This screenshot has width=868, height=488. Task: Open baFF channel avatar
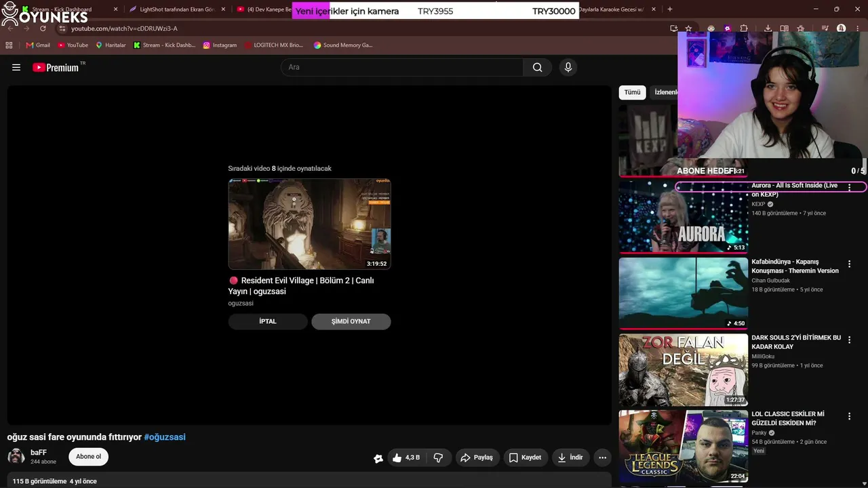click(16, 456)
